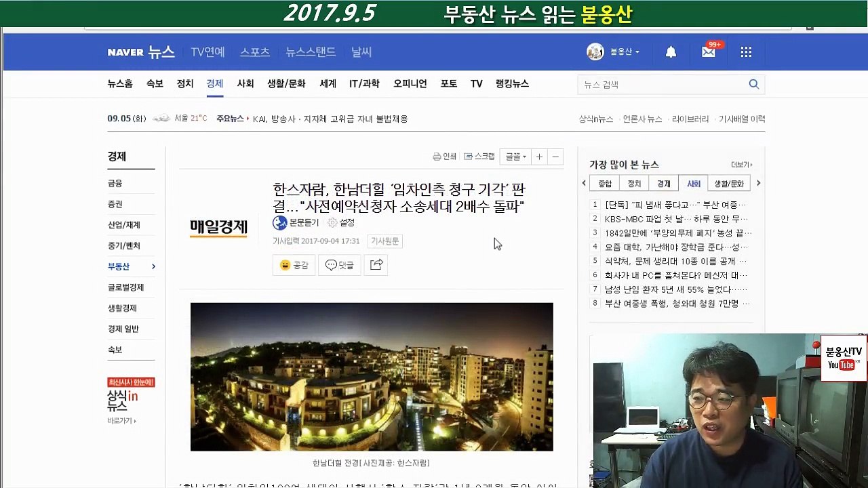This screenshot has height=488, width=868.
Task: Click the weather icon beside 서울 21°C
Action: [x=161, y=119]
